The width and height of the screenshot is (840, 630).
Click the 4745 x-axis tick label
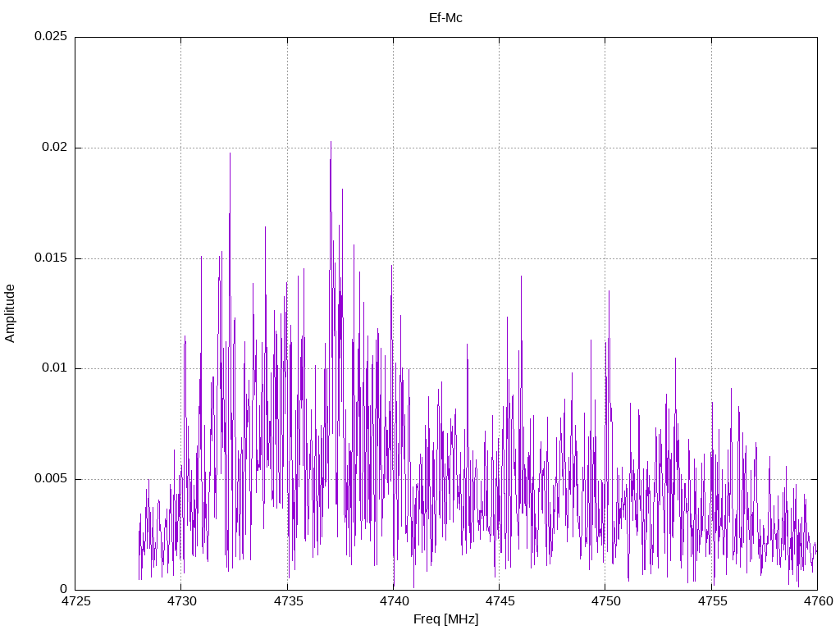tap(500, 601)
